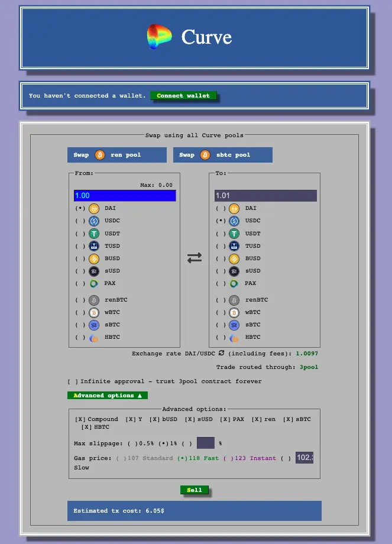
Task: Uncheck the HBTC pool checkbox
Action: tap(86, 427)
